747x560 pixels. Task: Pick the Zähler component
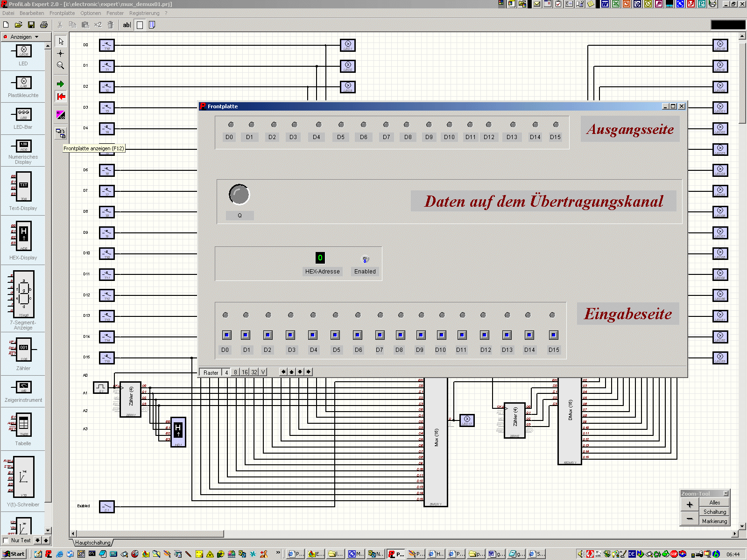click(x=23, y=355)
